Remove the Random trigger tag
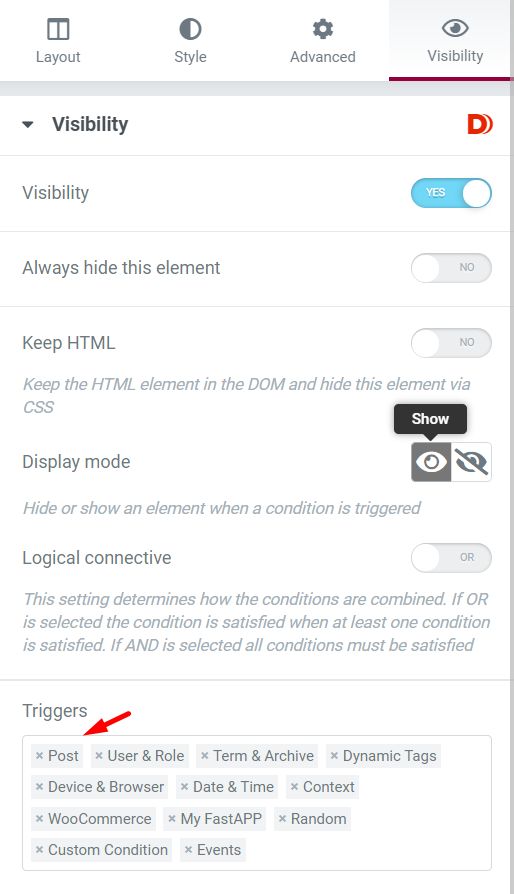Image resolution: width=514 pixels, height=894 pixels. [282, 819]
